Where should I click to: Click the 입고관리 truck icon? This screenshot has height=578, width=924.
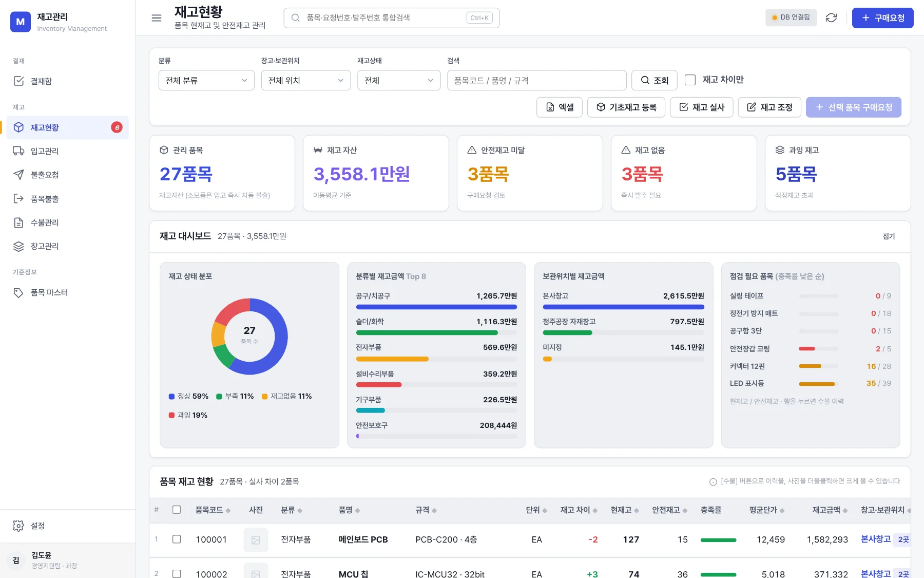pos(18,151)
